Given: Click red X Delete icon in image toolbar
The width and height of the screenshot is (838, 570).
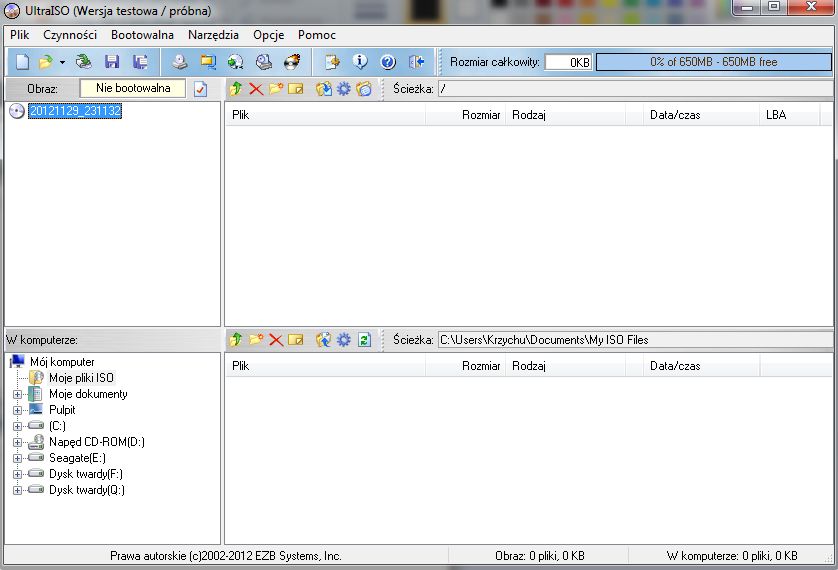Looking at the screenshot, I should (256, 89).
